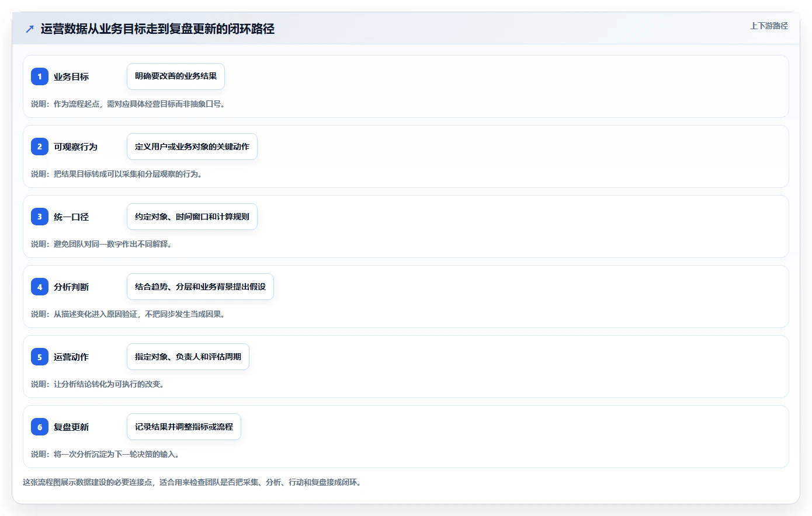Click the step 6 number badge

coord(40,427)
